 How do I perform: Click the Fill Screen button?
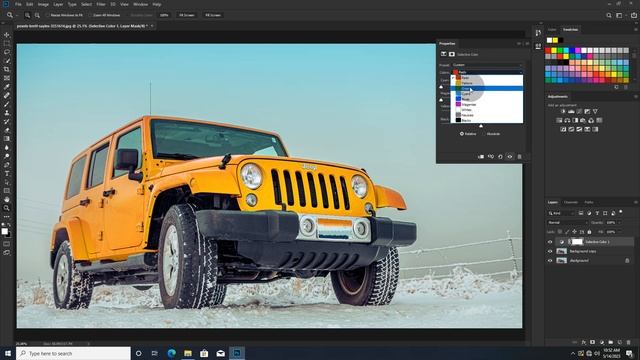213,15
